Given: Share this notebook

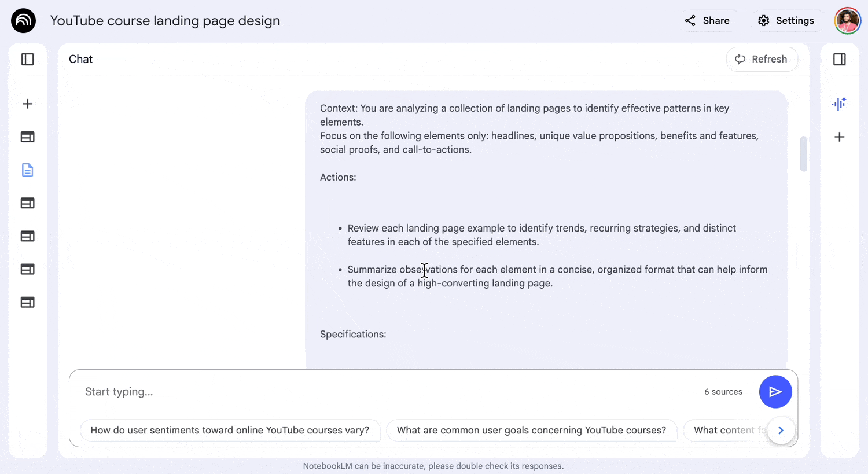Looking at the screenshot, I should 707,20.
